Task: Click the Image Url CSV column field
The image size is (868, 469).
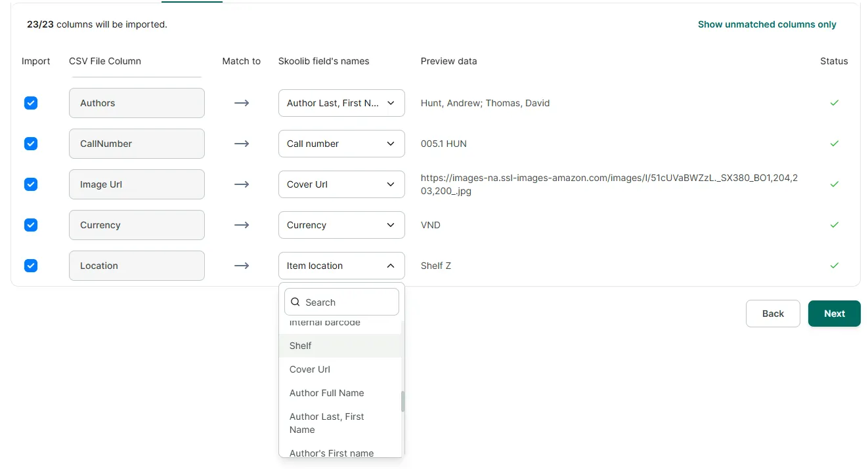Action: [x=137, y=184]
